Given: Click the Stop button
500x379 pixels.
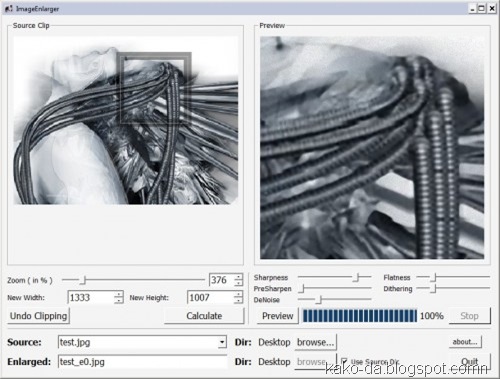Looking at the screenshot, I should [x=469, y=316].
